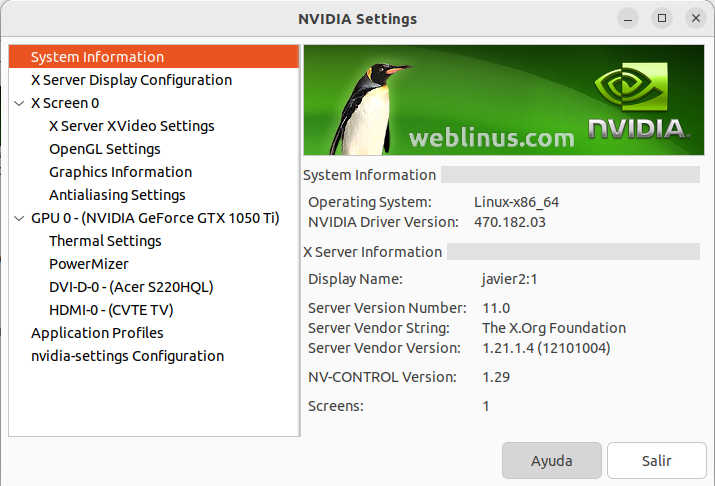Select DVI-D-0 Acer S220HQL display
The image size is (715, 486).
[131, 287]
